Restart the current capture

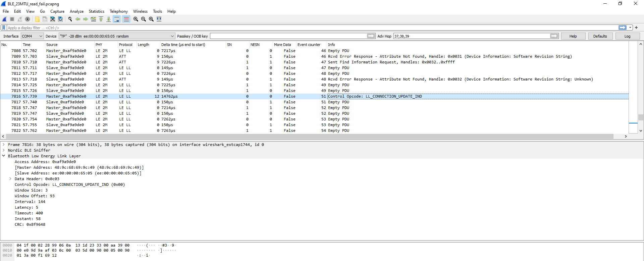(20, 19)
